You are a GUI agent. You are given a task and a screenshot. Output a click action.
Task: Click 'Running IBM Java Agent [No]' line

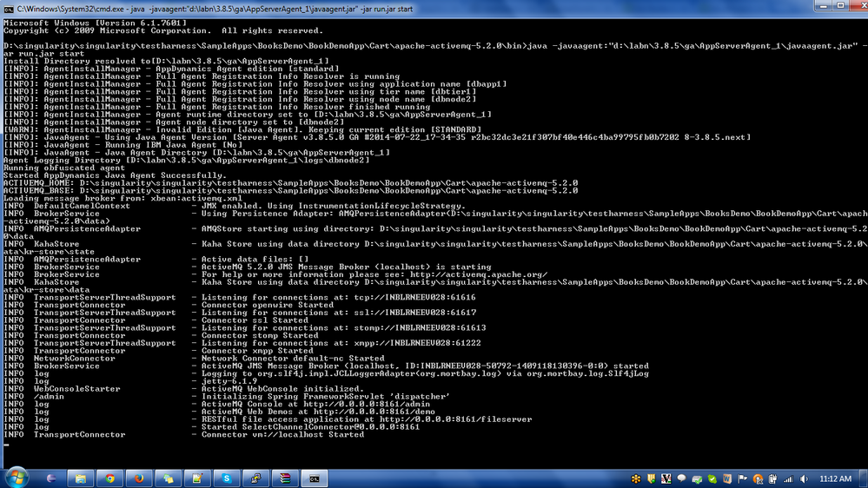(x=123, y=145)
